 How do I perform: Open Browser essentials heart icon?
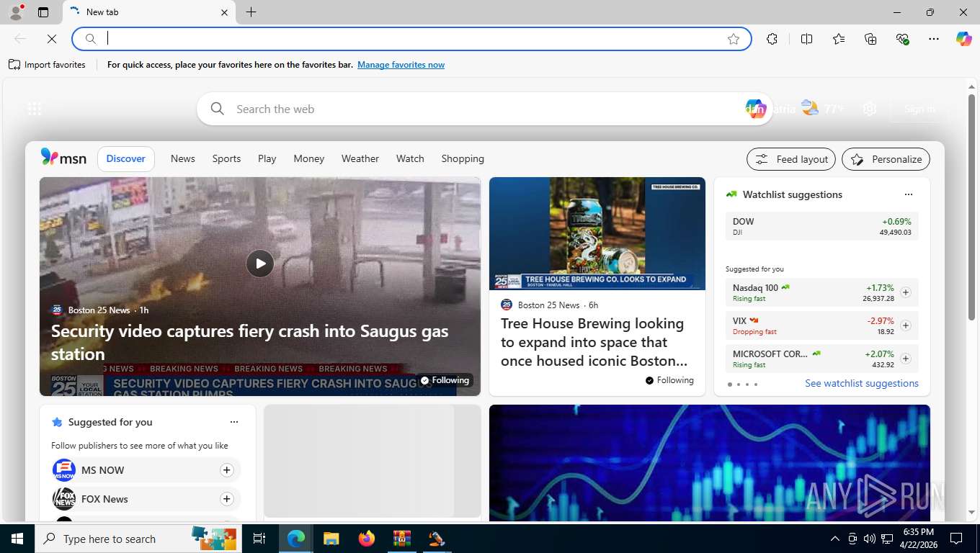point(902,39)
